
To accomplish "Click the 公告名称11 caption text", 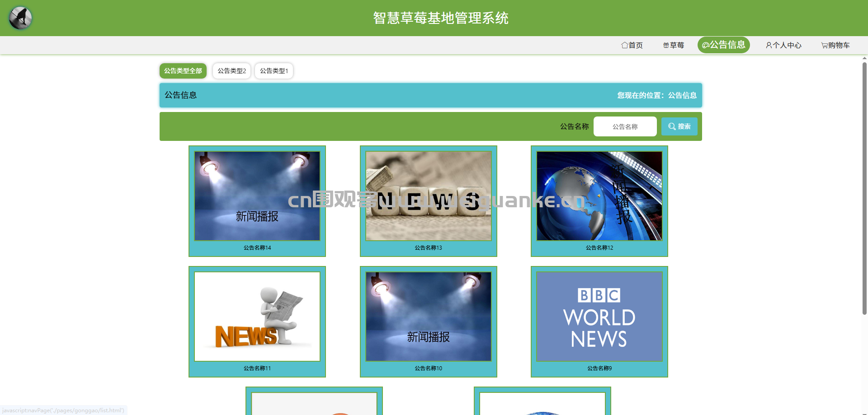I will point(257,368).
